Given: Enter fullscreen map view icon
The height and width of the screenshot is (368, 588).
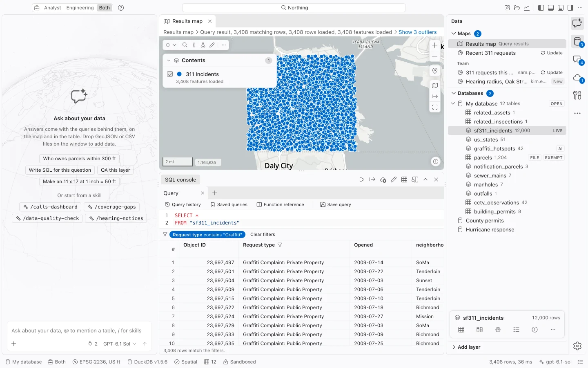Looking at the screenshot, I should tap(435, 107).
